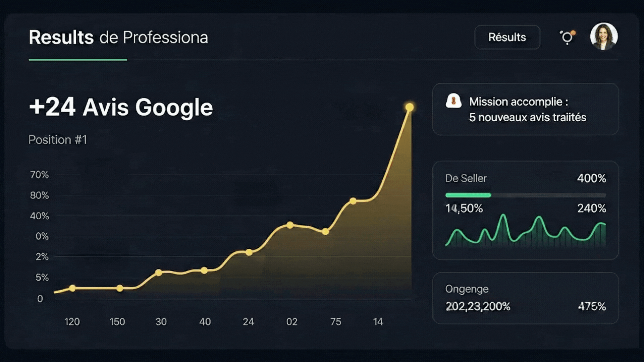Open the Mission accomplie notification card
The height and width of the screenshot is (362, 644).
point(525,109)
